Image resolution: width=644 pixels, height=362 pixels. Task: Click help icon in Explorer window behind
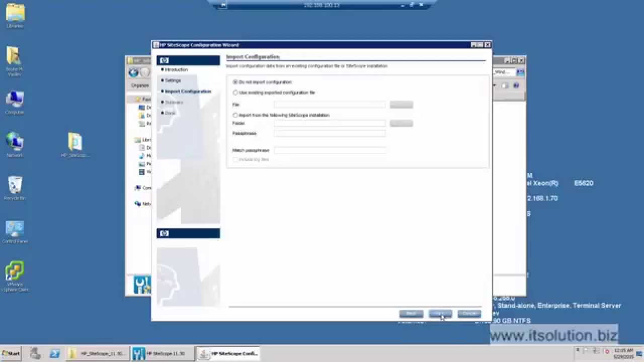[516, 85]
